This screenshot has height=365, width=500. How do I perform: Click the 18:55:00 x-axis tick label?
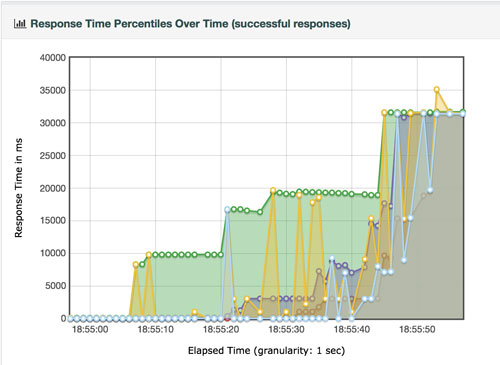90,330
